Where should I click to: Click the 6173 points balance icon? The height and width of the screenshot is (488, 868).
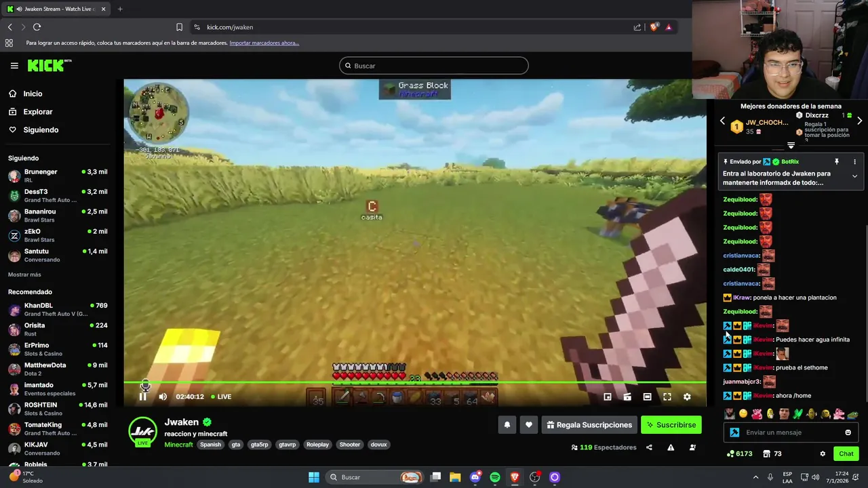(x=730, y=454)
